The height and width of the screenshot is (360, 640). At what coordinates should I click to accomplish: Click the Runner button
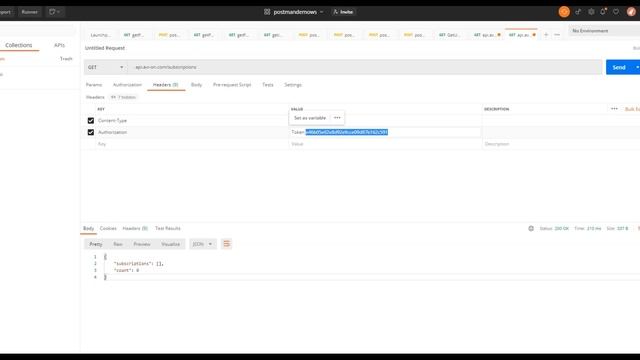[x=29, y=12]
